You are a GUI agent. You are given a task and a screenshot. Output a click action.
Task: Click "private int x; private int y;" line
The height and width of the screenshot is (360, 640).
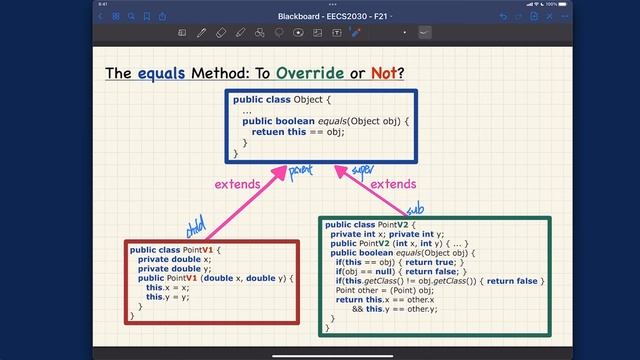click(387, 234)
